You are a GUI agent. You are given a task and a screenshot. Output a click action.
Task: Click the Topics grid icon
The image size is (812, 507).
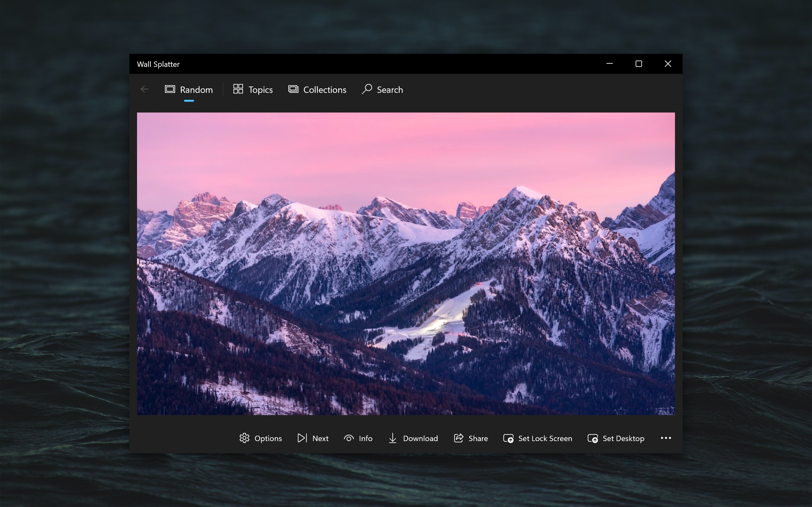pos(238,89)
